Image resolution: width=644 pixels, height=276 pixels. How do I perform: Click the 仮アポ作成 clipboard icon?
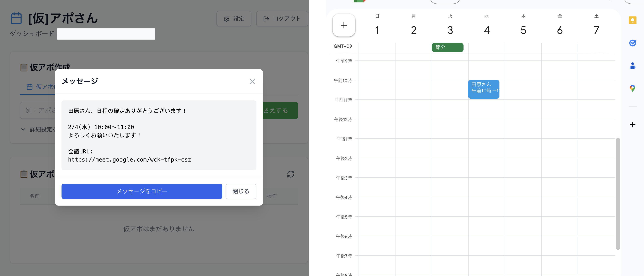point(24,67)
